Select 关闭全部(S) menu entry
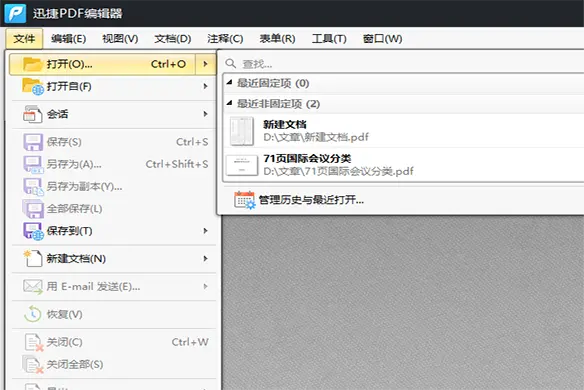The image size is (584, 390). [112, 365]
